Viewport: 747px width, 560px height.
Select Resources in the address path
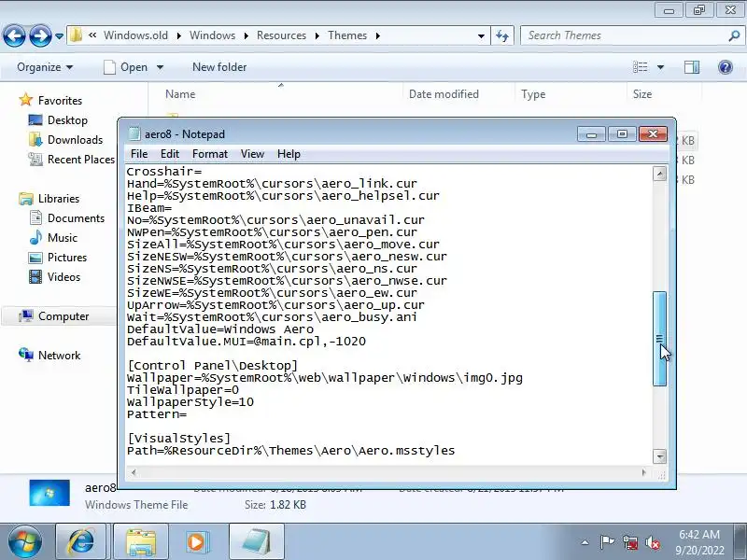(x=282, y=35)
